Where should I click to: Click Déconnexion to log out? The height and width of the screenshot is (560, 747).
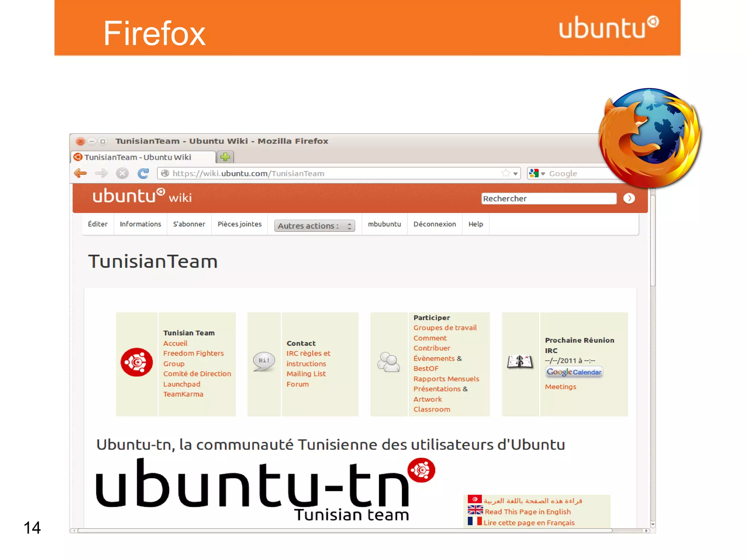click(435, 224)
